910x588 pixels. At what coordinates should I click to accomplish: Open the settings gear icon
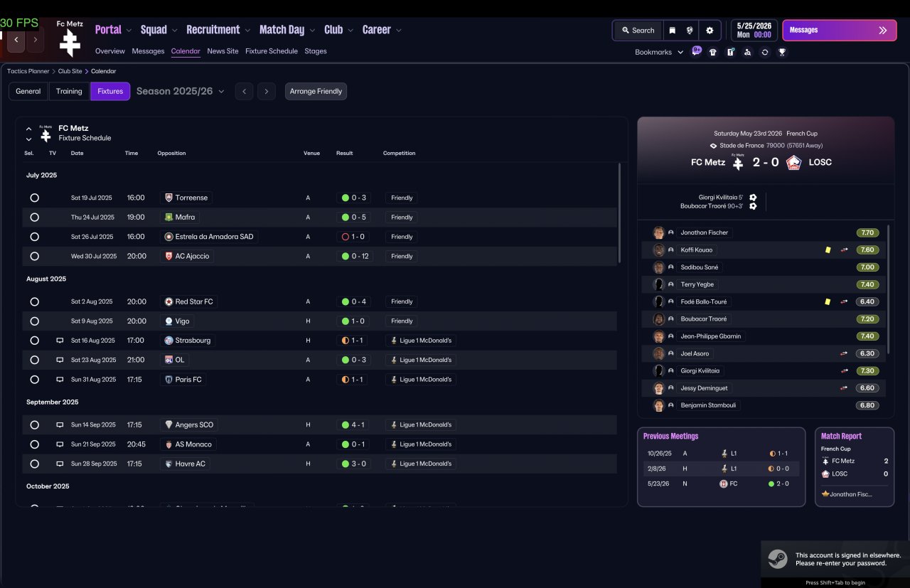click(710, 31)
